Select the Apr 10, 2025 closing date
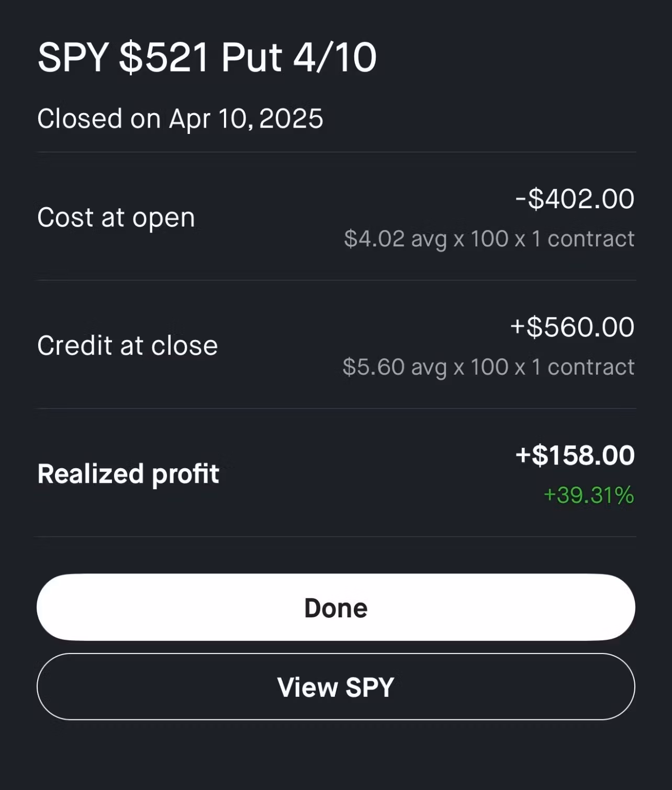Screen dimensions: 672x790 pos(246,118)
